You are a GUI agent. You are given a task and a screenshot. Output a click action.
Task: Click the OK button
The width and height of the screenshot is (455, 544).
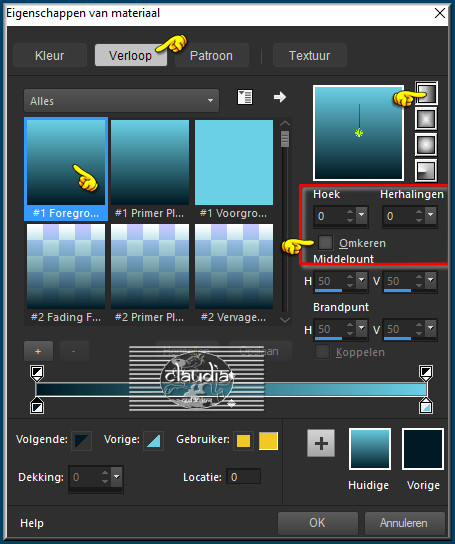pos(318,523)
